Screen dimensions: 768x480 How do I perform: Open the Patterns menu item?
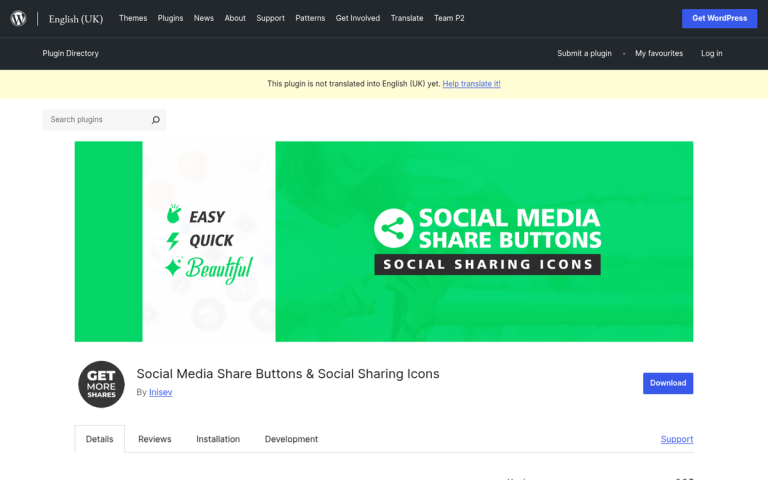(x=310, y=18)
